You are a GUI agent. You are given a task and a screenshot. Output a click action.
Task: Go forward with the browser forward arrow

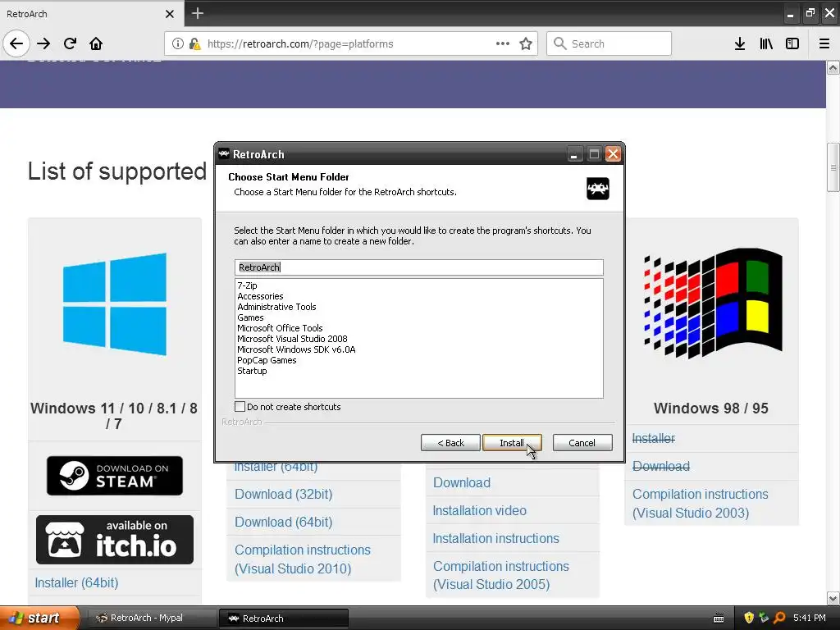43,43
